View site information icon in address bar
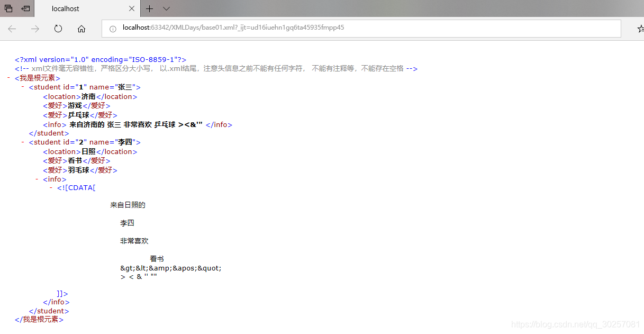The width and height of the screenshot is (644, 334). click(113, 29)
